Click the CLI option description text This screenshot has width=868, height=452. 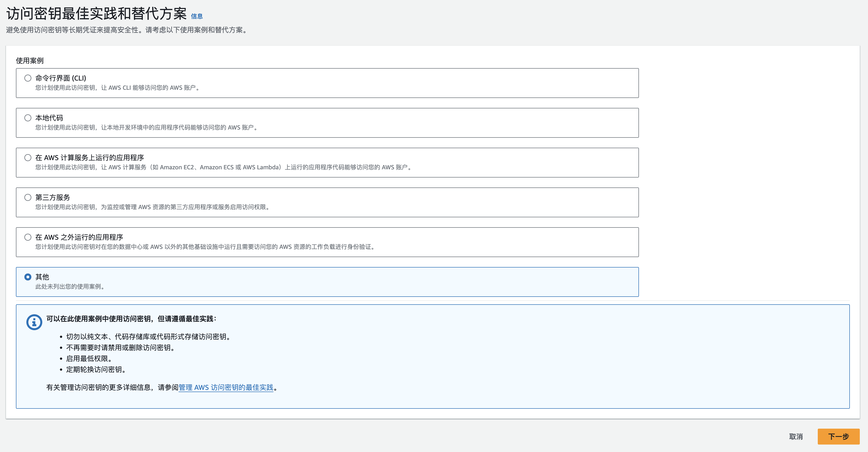(118, 88)
